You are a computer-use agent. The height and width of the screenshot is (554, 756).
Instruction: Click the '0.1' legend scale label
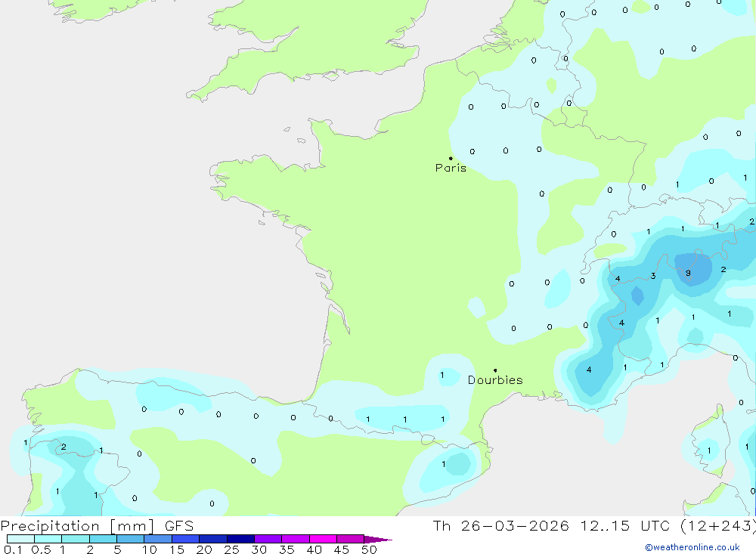13,549
